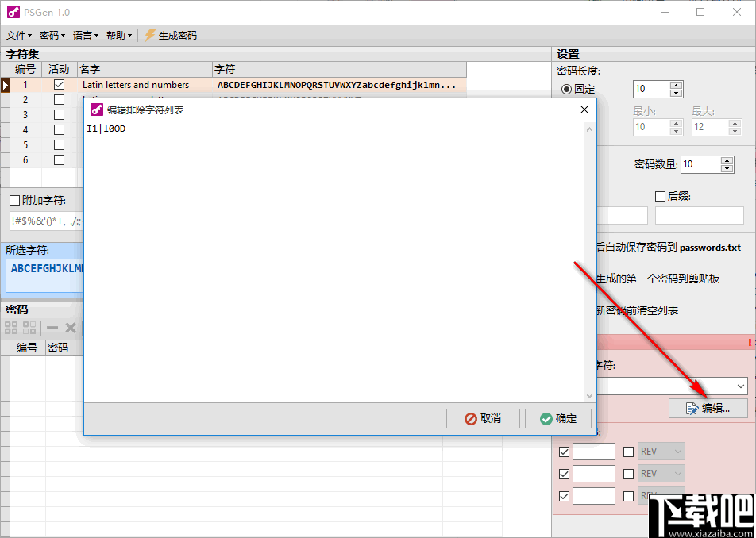
Task: Uncheck the Latin letters and numbers 活动 checkbox
Action: [60, 85]
